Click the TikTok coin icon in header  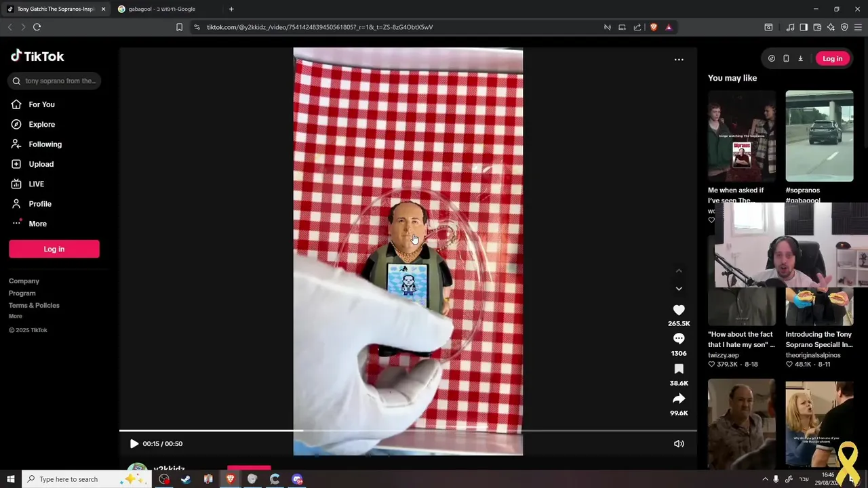[771, 58]
